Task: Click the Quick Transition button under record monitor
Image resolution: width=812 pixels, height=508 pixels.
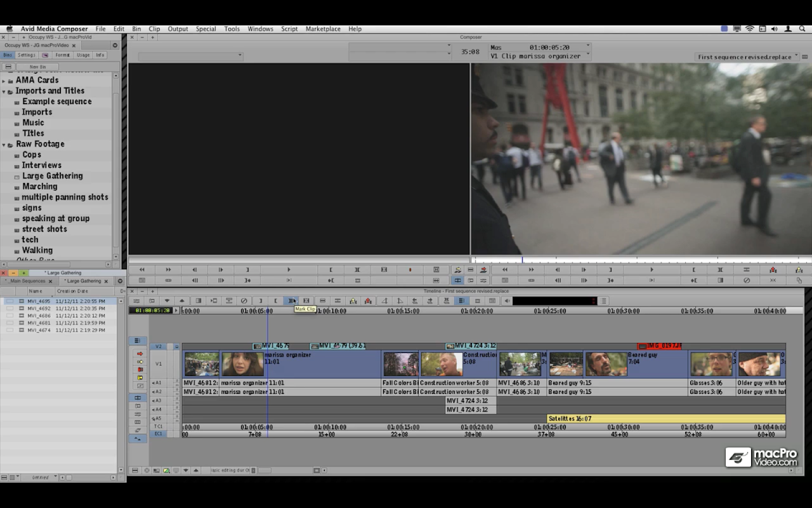Action: tap(721, 280)
